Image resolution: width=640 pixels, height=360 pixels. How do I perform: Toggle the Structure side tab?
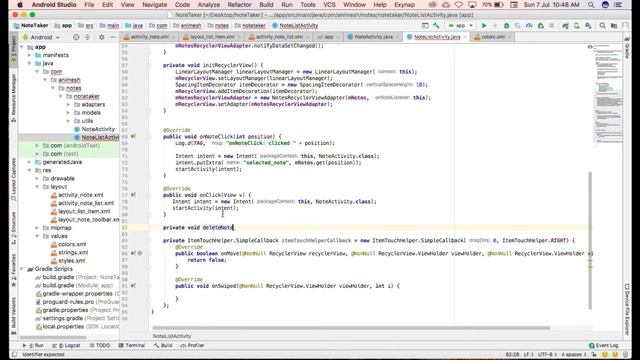tap(14, 228)
